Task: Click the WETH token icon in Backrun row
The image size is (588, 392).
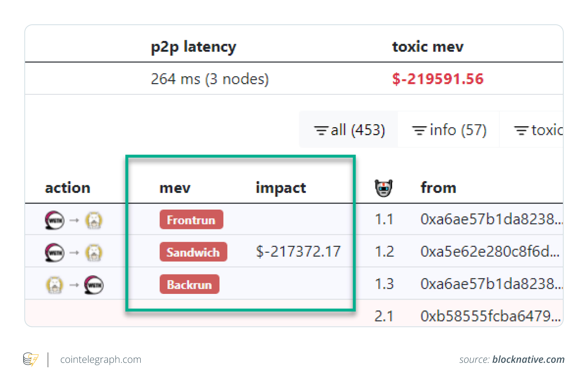Action: 94,285
